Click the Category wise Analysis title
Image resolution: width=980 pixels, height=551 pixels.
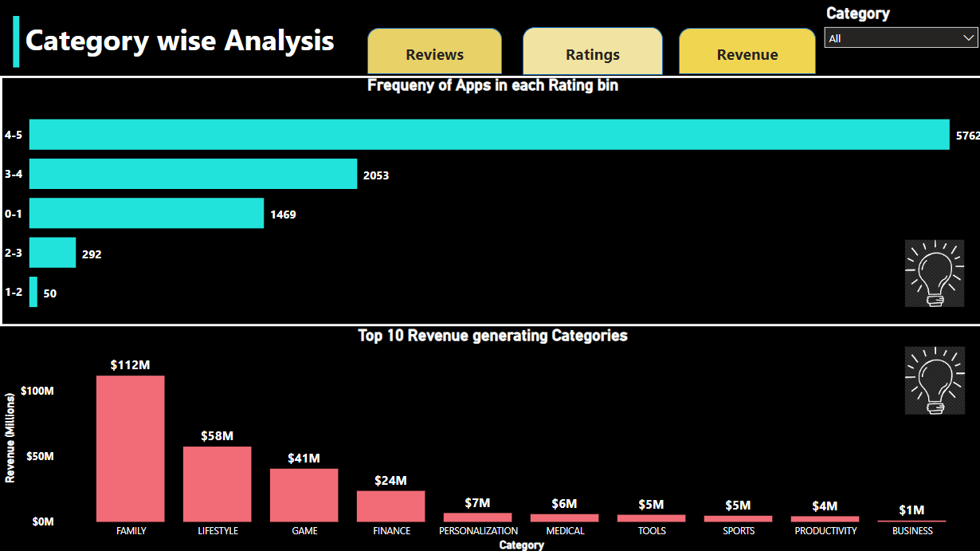pyautogui.click(x=179, y=41)
